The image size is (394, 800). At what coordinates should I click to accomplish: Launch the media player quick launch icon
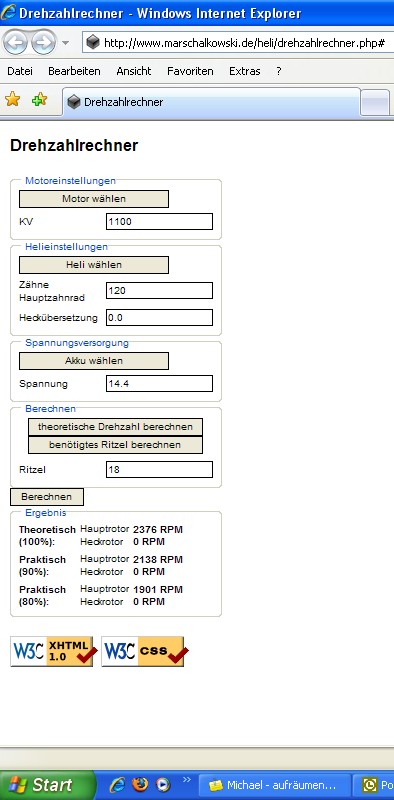162,784
